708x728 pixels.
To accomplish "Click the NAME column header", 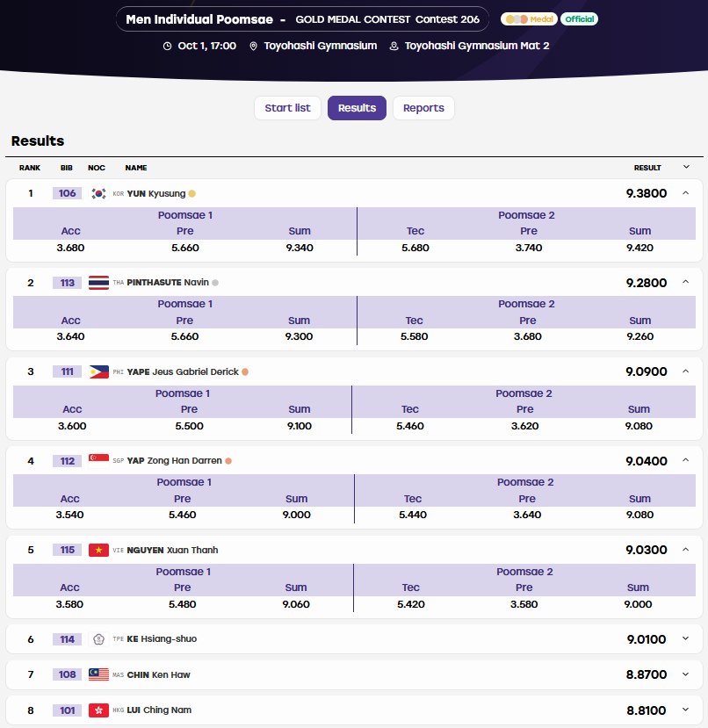I will [136, 168].
